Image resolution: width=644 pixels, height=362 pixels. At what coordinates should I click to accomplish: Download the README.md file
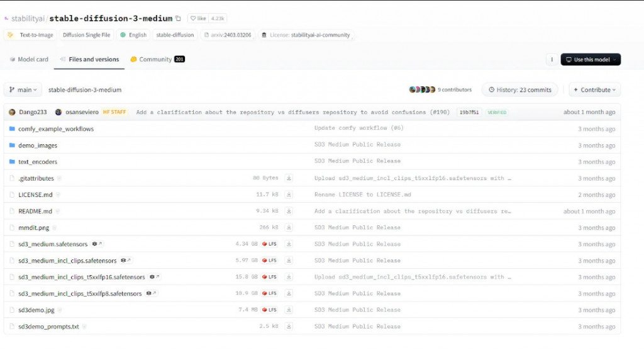click(x=289, y=211)
